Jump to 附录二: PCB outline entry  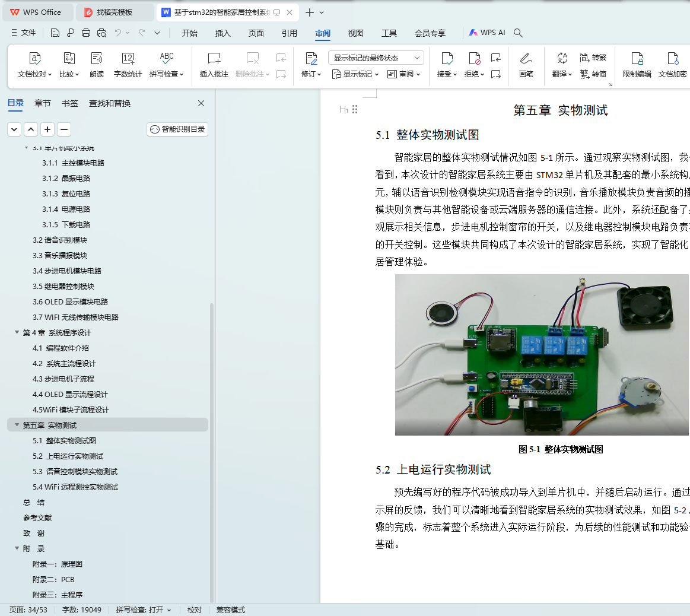[x=53, y=579]
